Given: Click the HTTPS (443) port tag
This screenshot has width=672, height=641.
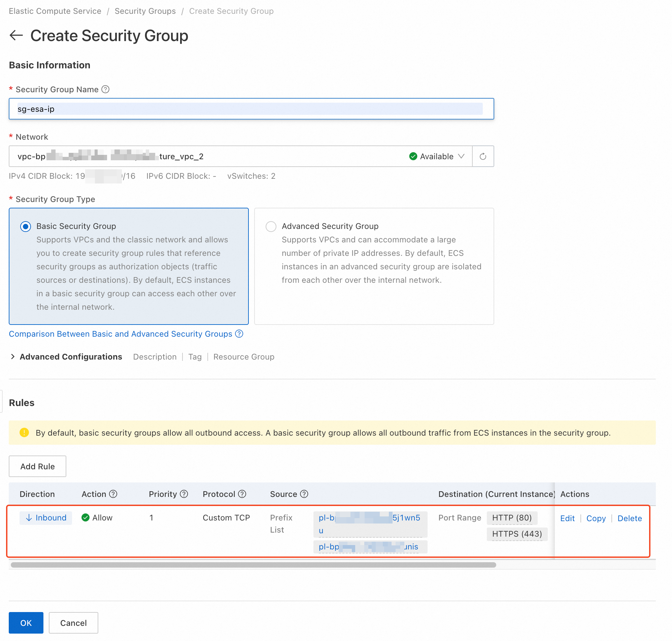Looking at the screenshot, I should [x=517, y=534].
